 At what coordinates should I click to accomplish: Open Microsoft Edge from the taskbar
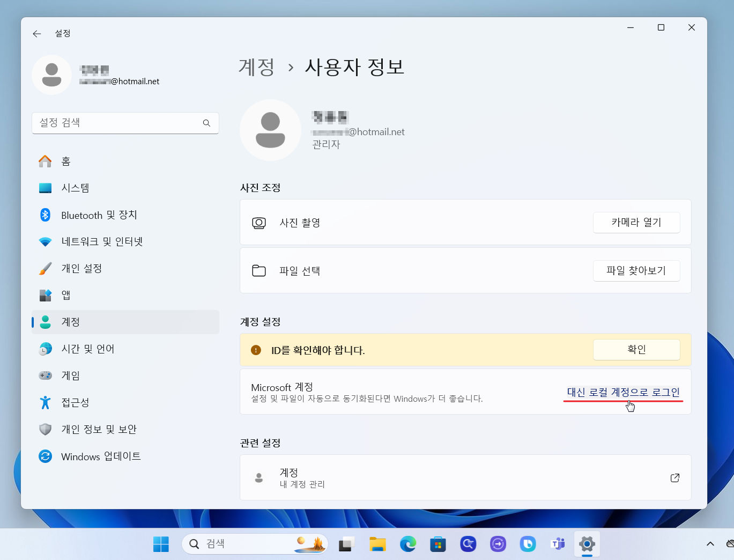click(x=408, y=544)
